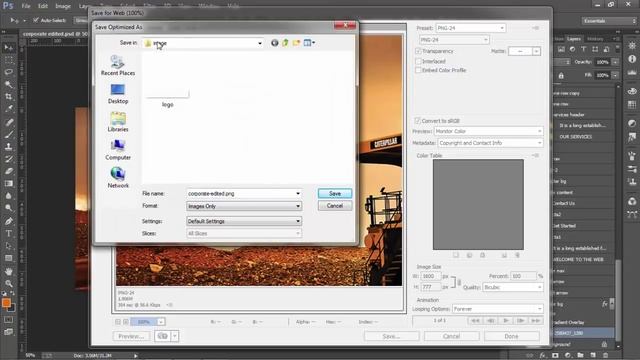Click the Color Table gray area

click(x=478, y=204)
